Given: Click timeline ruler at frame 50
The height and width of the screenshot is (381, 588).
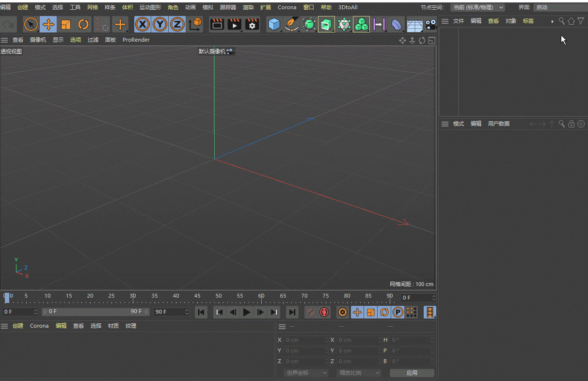Looking at the screenshot, I should (219, 296).
